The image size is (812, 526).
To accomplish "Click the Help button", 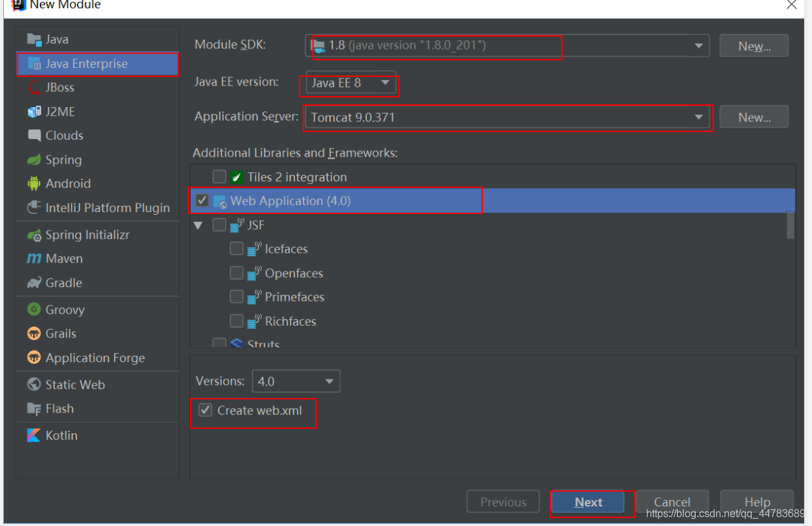I will 757,502.
